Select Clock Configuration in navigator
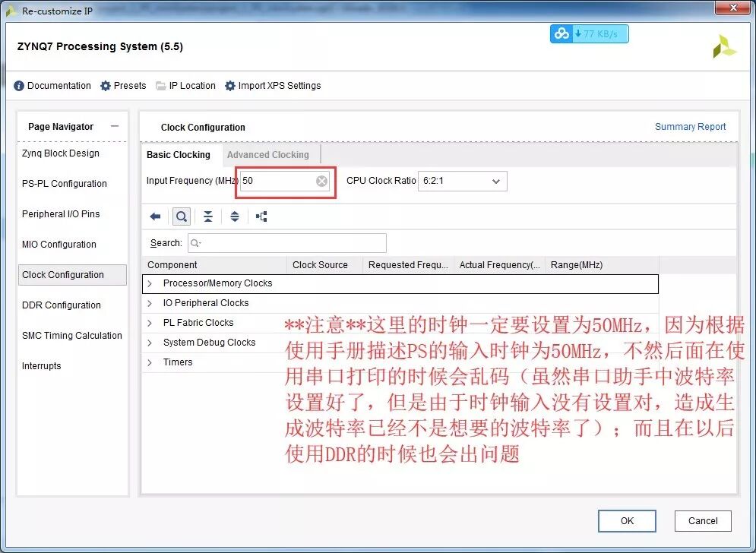756x553 pixels. [72, 275]
